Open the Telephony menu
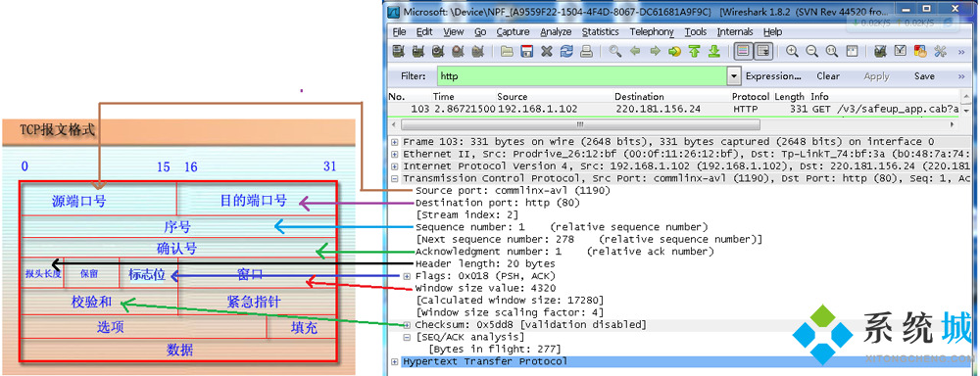Image resolution: width=980 pixels, height=376 pixels. pyautogui.click(x=652, y=32)
